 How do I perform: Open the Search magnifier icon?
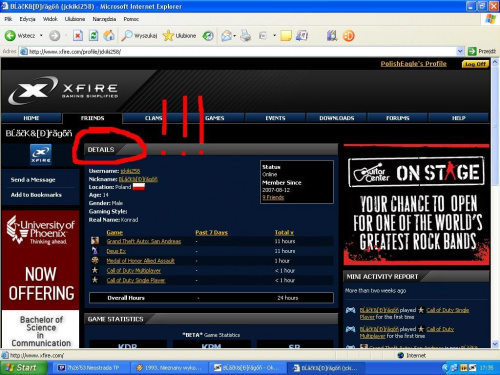pos(126,35)
